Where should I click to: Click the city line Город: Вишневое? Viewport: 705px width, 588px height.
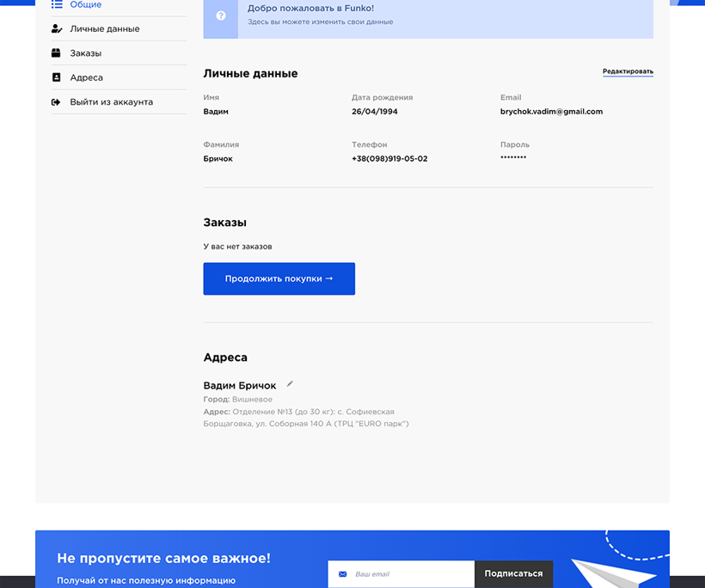click(238, 399)
